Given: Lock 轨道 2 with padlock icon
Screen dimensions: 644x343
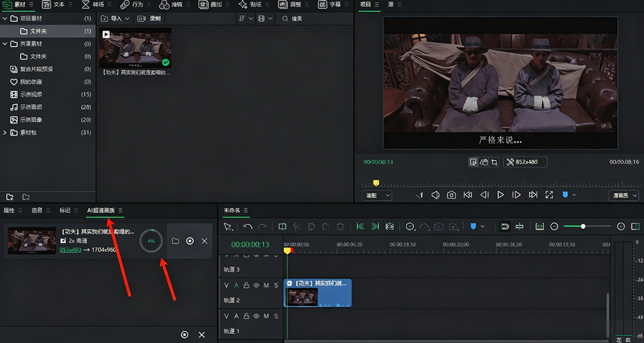Looking at the screenshot, I should pyautogui.click(x=246, y=285).
